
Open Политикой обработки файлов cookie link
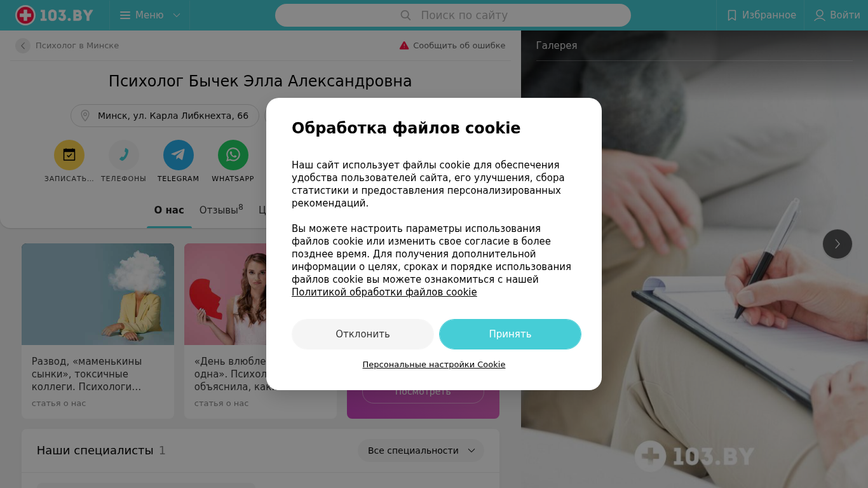point(384,292)
